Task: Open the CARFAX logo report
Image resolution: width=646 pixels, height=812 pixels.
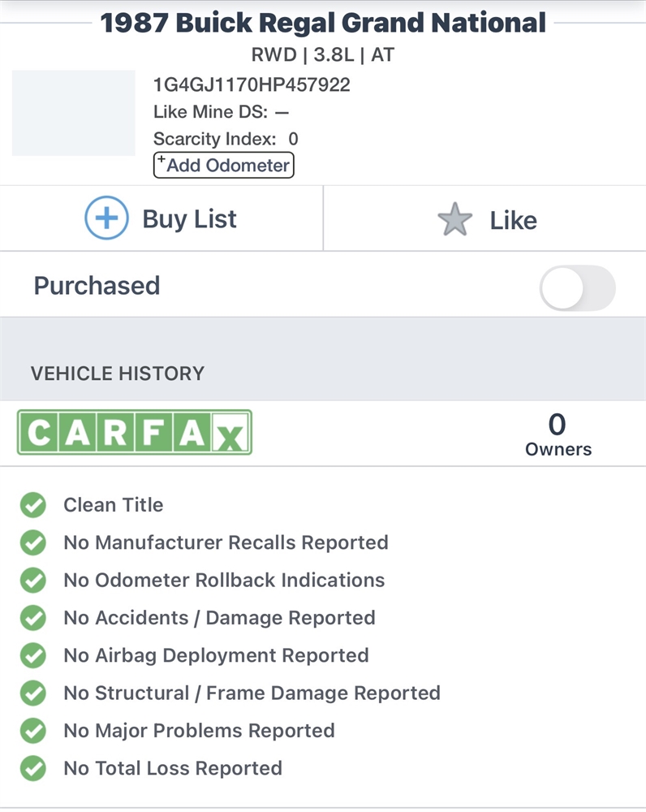Action: click(135, 433)
